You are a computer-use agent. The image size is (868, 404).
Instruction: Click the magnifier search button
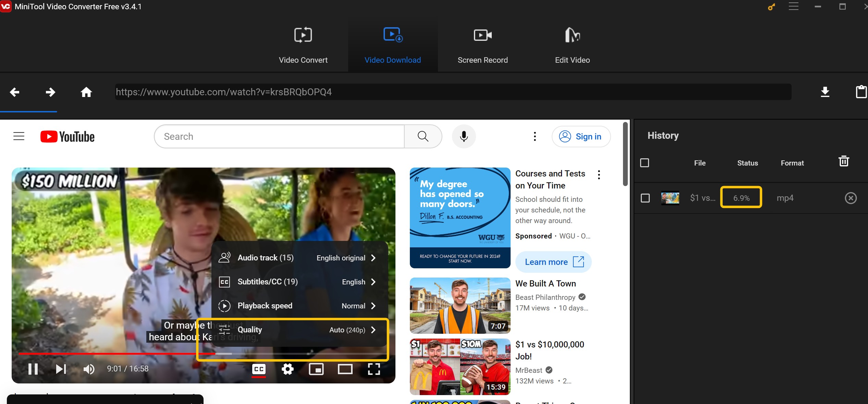pyautogui.click(x=423, y=136)
